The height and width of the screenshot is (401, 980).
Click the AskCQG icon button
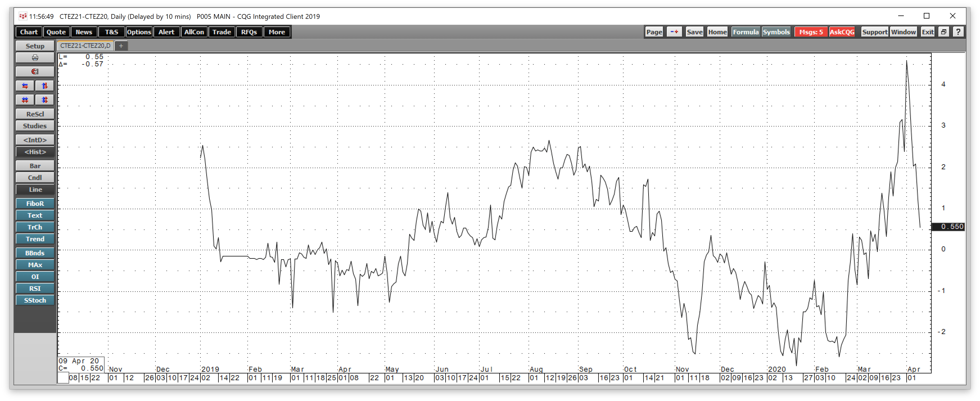point(842,32)
